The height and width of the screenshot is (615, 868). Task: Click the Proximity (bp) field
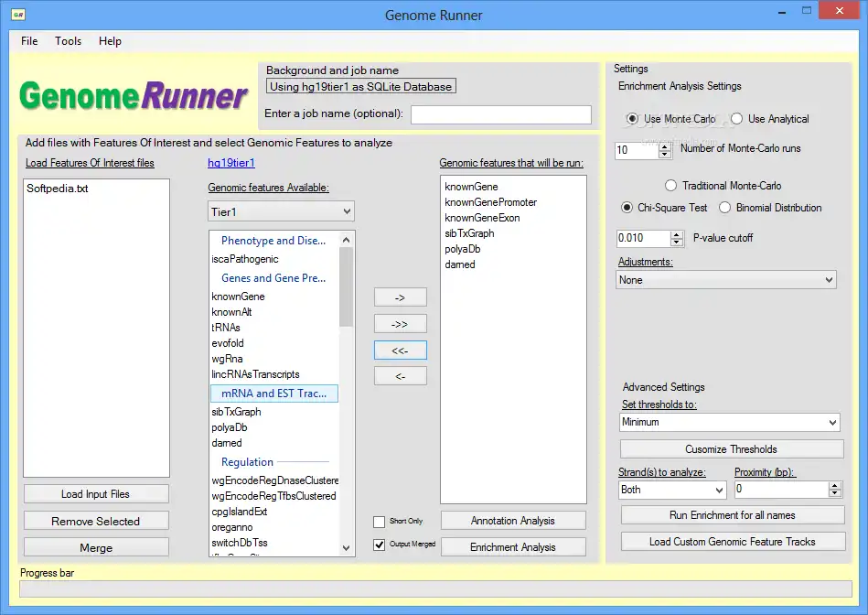[781, 490]
